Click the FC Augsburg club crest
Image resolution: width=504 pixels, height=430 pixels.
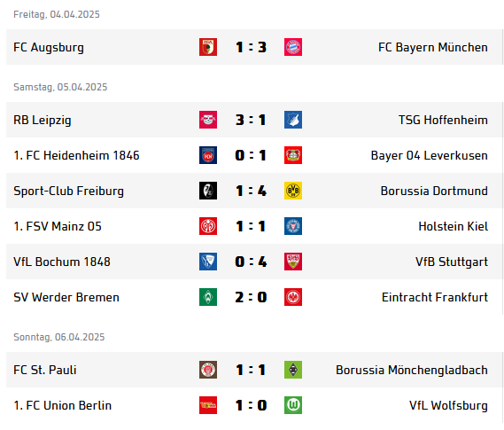coord(208,47)
